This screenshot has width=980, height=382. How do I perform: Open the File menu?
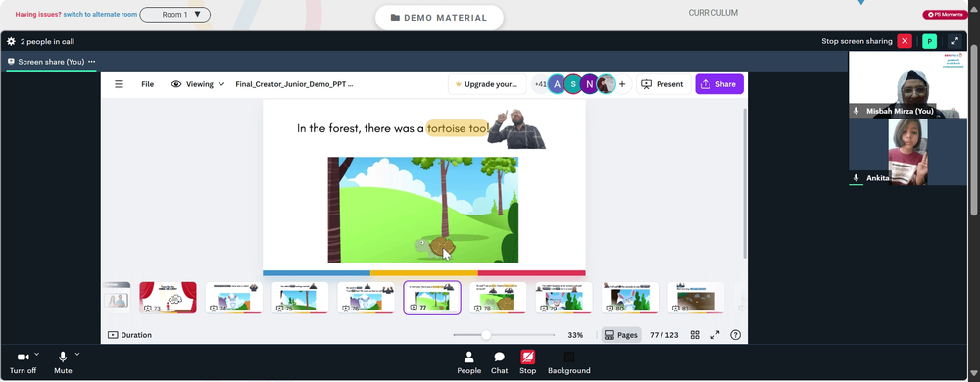click(x=148, y=84)
